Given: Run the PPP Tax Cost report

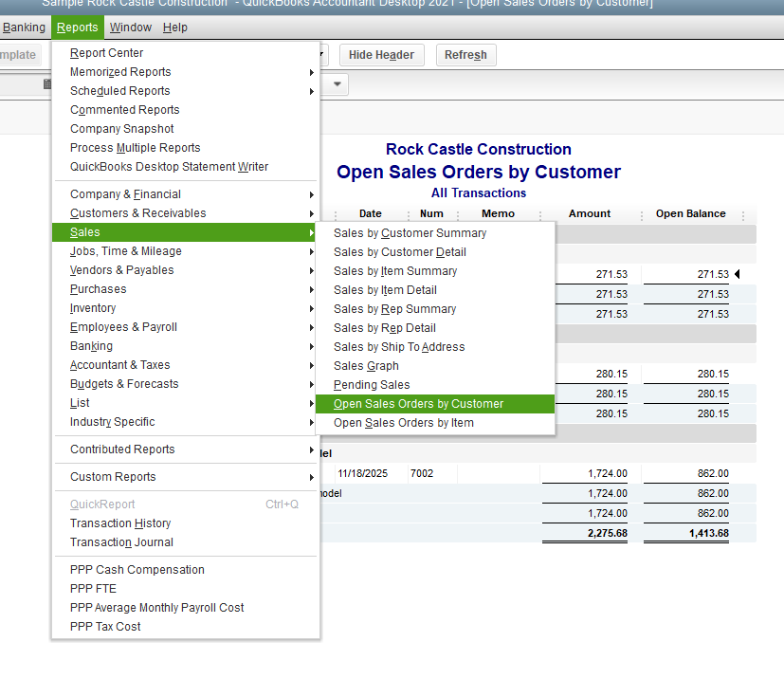Looking at the screenshot, I should (186, 628).
